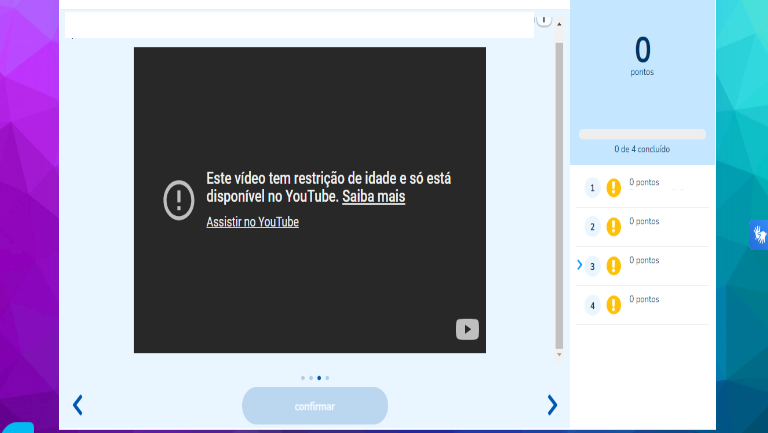Click the '0 de 4 concluído' text

(x=642, y=149)
